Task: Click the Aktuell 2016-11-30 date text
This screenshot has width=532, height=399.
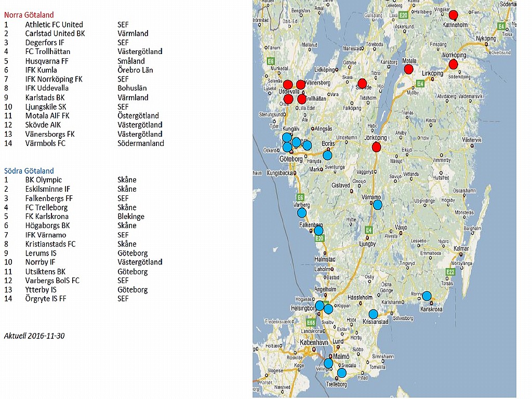Action: (x=34, y=336)
